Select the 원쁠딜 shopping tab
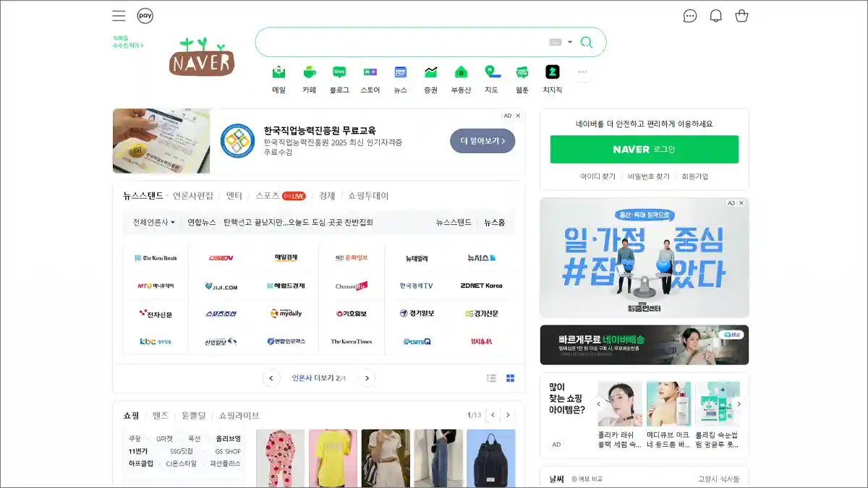 193,416
